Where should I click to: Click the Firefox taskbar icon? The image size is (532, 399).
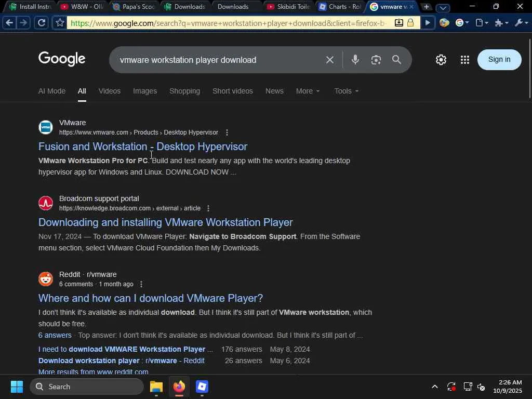click(x=179, y=387)
